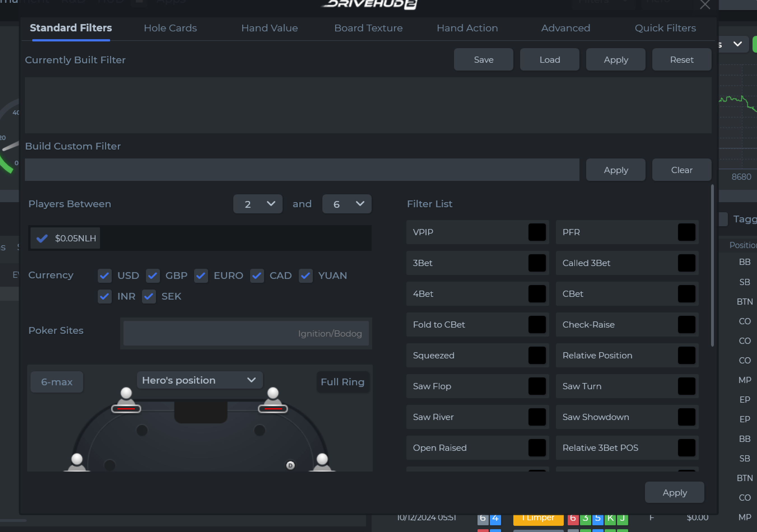
Task: Click the bottom Apply button
Action: coord(674,492)
